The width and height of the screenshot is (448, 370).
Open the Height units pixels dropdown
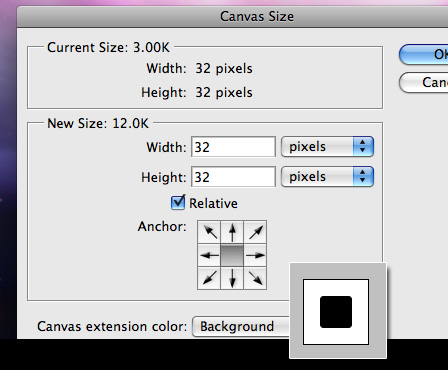[x=327, y=177]
